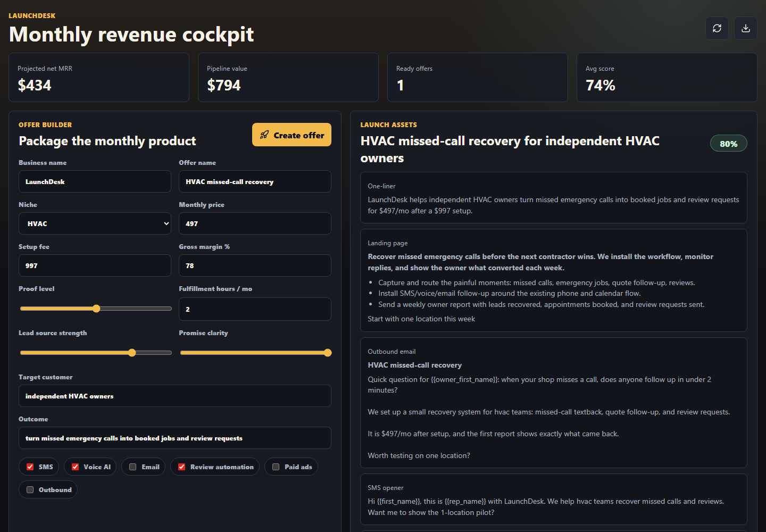Click the rocket icon in Create offer
Viewport: 766px width, 532px height.
264,135
